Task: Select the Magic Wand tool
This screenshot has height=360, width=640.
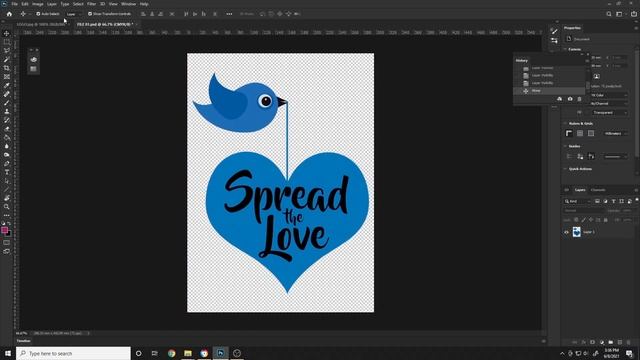Action: (x=7, y=60)
